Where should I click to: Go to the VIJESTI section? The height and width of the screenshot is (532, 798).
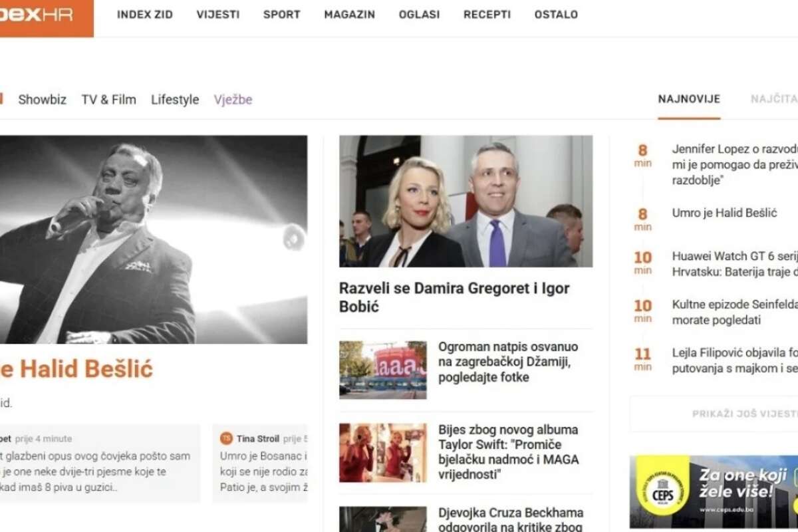point(218,15)
